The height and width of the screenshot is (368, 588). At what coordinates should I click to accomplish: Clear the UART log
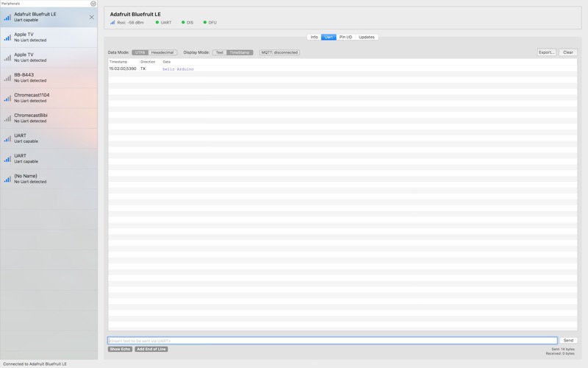568,52
